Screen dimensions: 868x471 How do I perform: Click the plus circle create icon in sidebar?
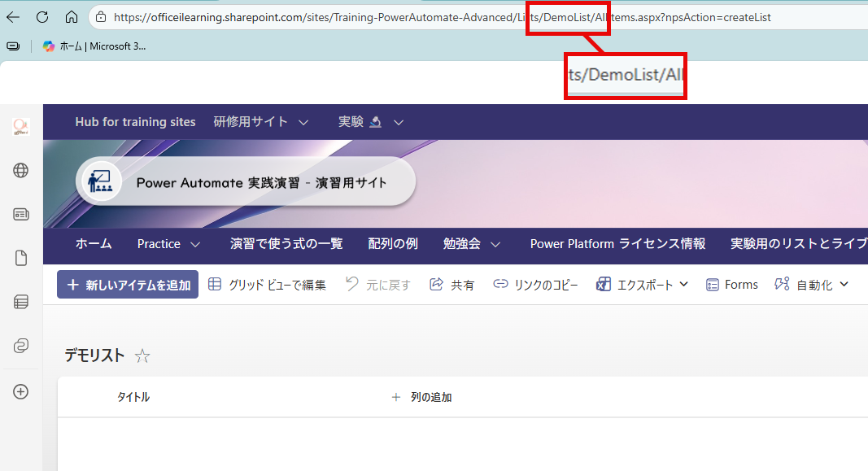tap(21, 391)
